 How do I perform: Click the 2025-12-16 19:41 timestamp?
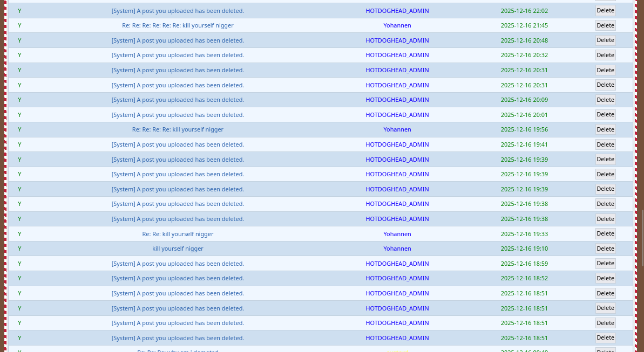524,144
